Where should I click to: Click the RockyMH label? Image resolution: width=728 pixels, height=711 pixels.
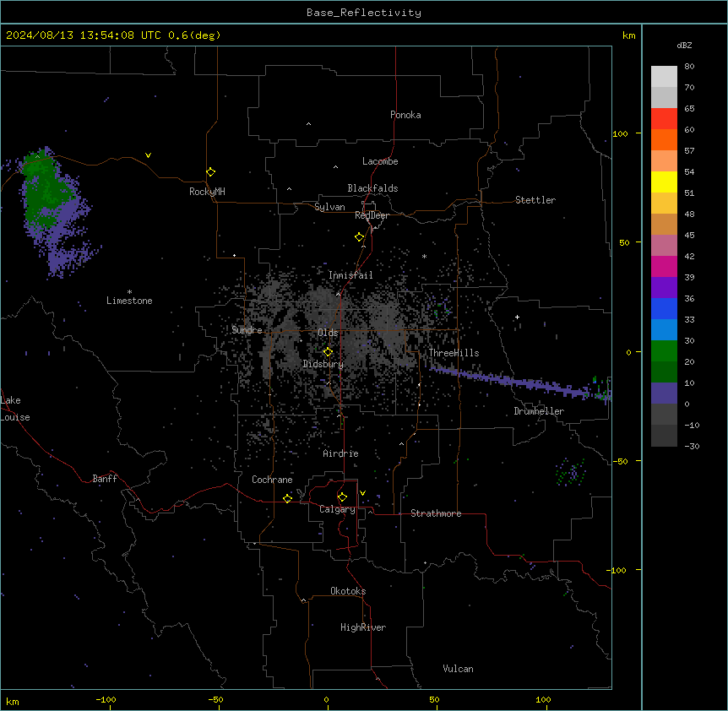point(207,192)
